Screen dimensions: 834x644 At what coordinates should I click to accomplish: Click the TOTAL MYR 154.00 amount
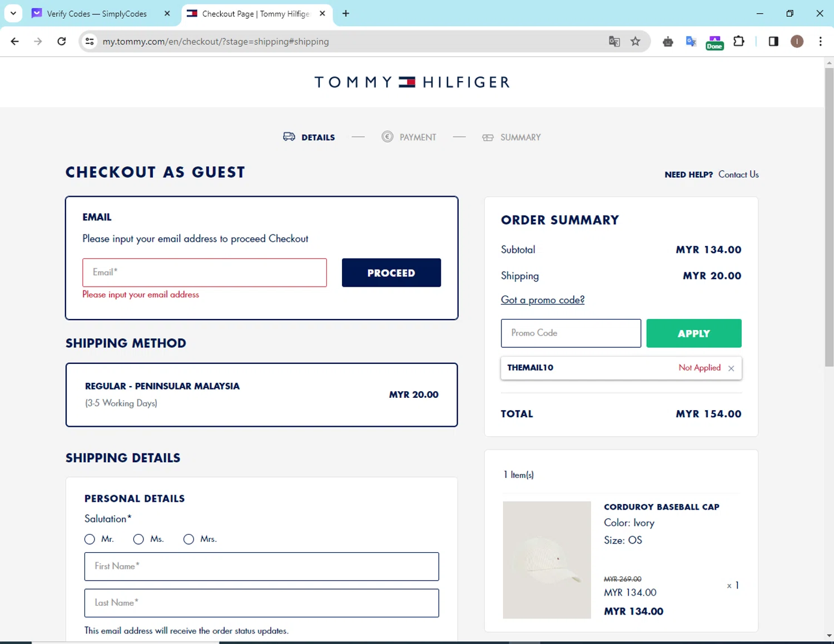[709, 414]
